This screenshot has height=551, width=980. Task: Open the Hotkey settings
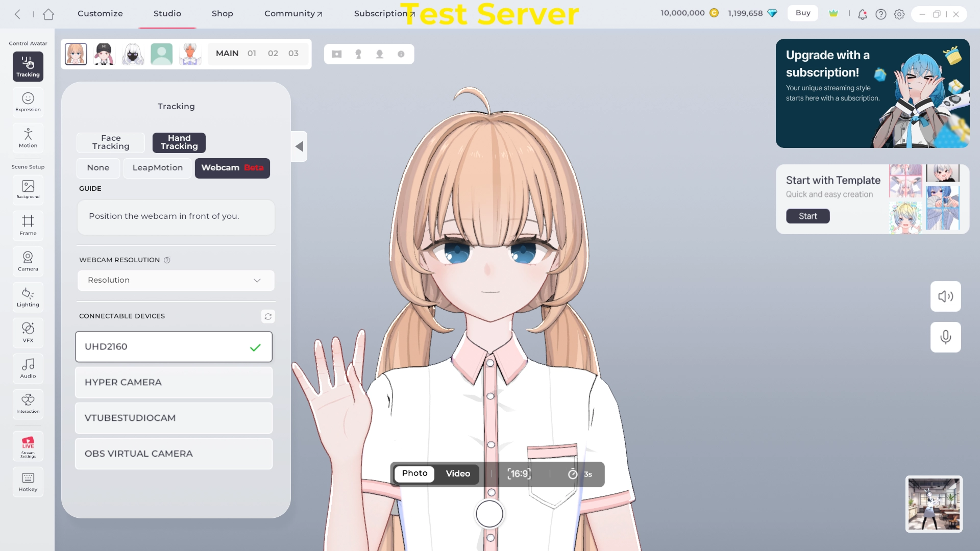28,482
